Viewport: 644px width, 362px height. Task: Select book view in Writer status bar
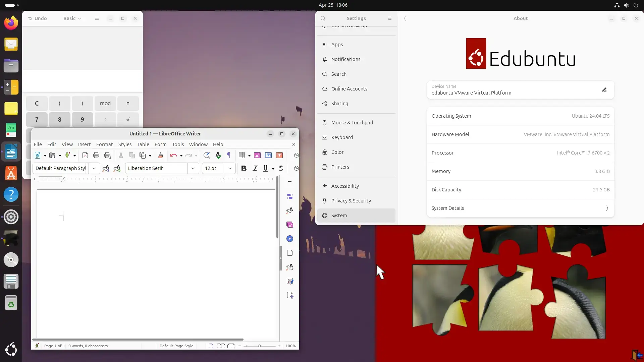(231, 346)
